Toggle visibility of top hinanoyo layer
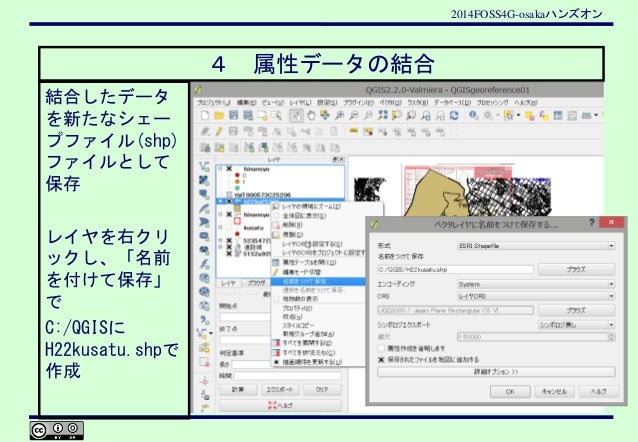 (x=229, y=168)
